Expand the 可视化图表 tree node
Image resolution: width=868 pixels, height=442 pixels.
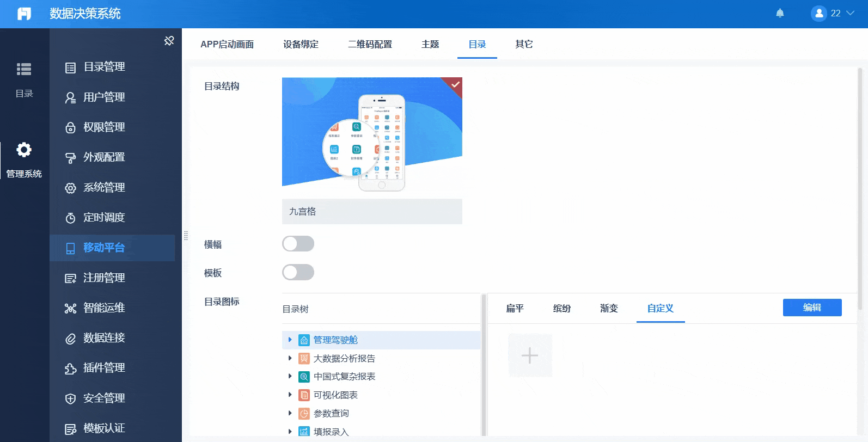point(290,395)
